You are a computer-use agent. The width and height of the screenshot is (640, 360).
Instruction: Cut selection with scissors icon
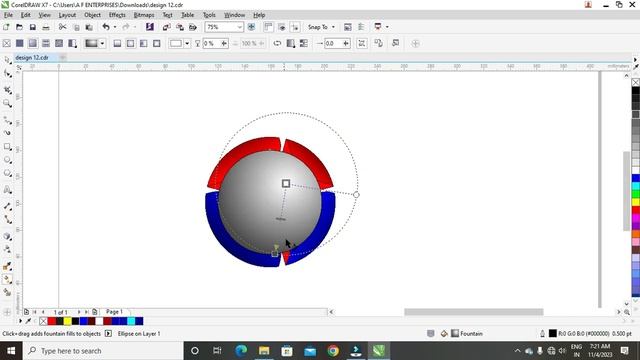62,27
